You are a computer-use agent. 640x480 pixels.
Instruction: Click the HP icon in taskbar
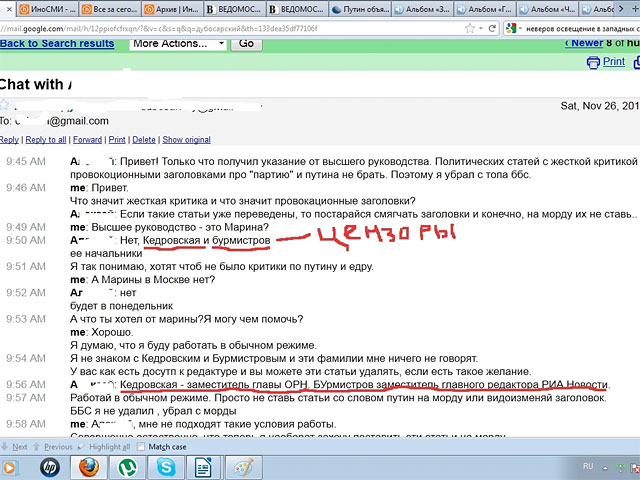pyautogui.click(x=49, y=466)
